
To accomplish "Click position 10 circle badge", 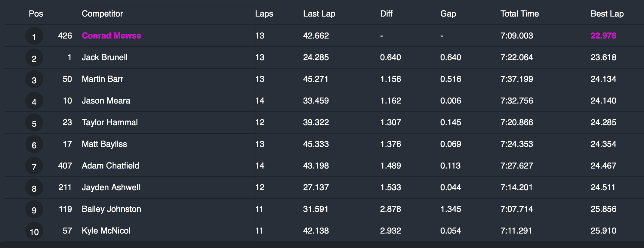I will [x=34, y=231].
